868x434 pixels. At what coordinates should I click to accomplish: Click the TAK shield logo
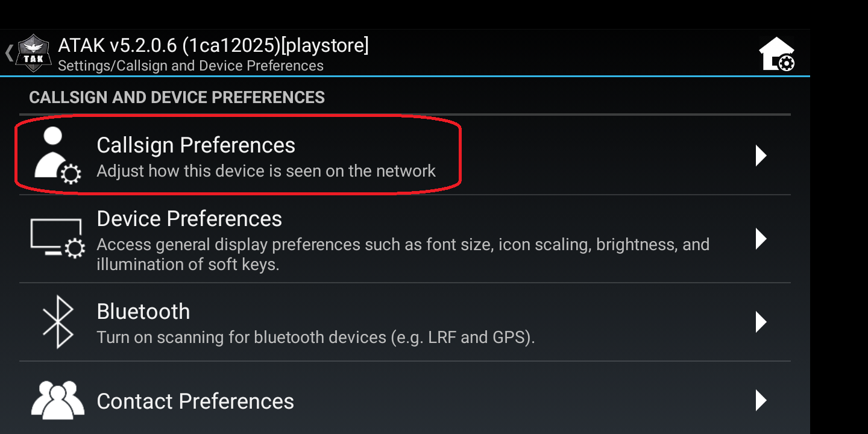(x=34, y=54)
